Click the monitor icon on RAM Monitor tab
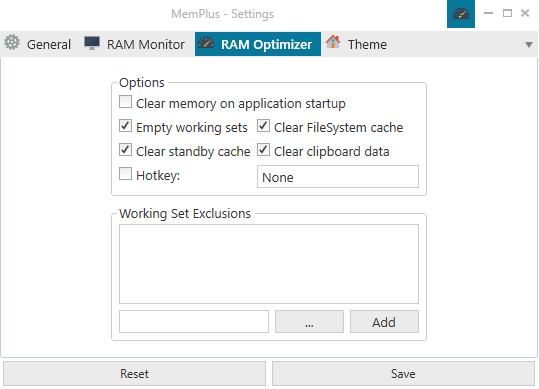The height and width of the screenshot is (389, 539). (92, 43)
